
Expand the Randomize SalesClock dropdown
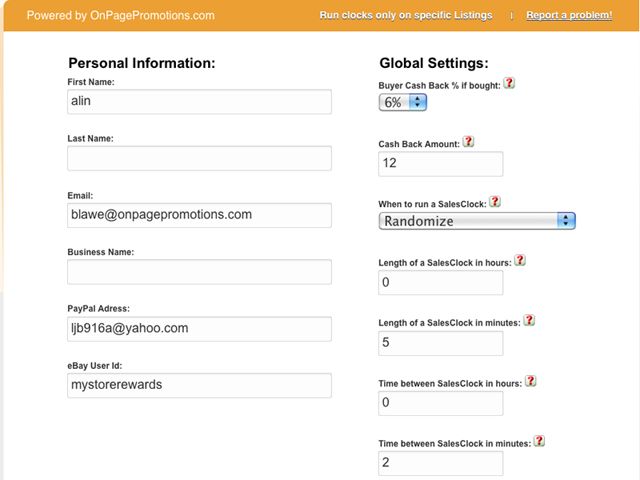pyautogui.click(x=477, y=221)
